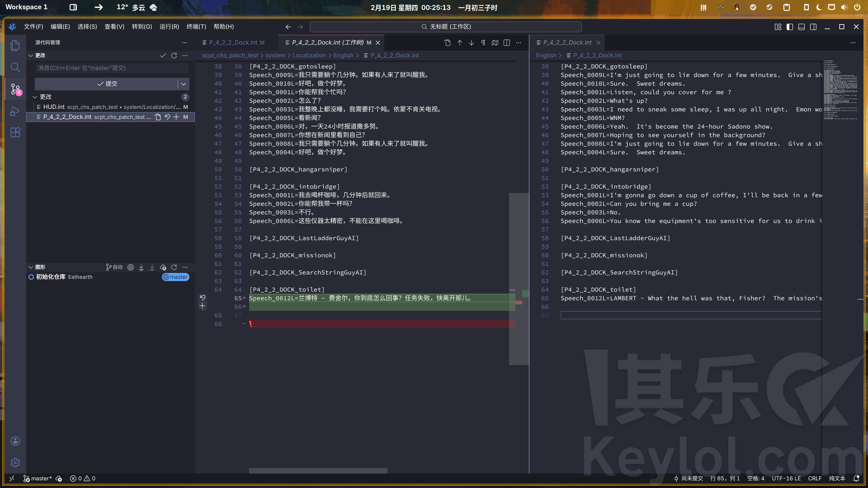Open the Extensions view in activity bar

coord(15,132)
